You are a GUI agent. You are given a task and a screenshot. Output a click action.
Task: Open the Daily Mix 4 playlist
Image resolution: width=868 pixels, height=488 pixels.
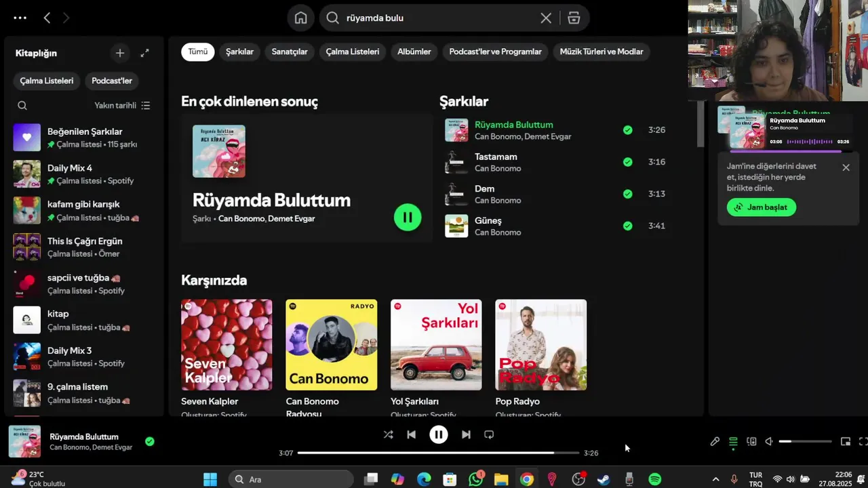point(85,174)
